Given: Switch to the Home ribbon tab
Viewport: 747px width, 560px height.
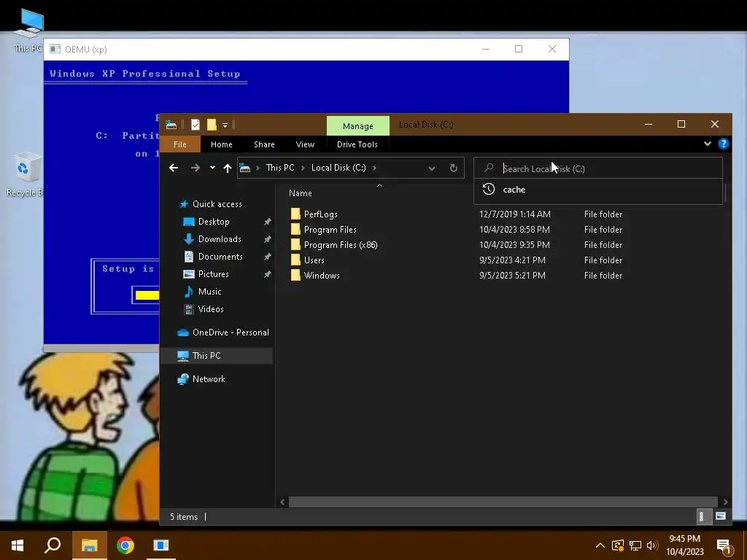Looking at the screenshot, I should tap(222, 144).
